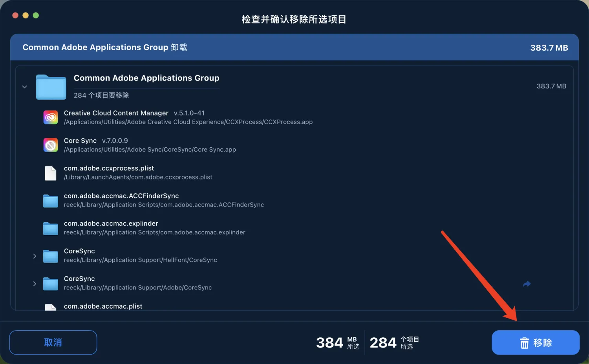
Task: Click the 取消 button
Action: 53,342
